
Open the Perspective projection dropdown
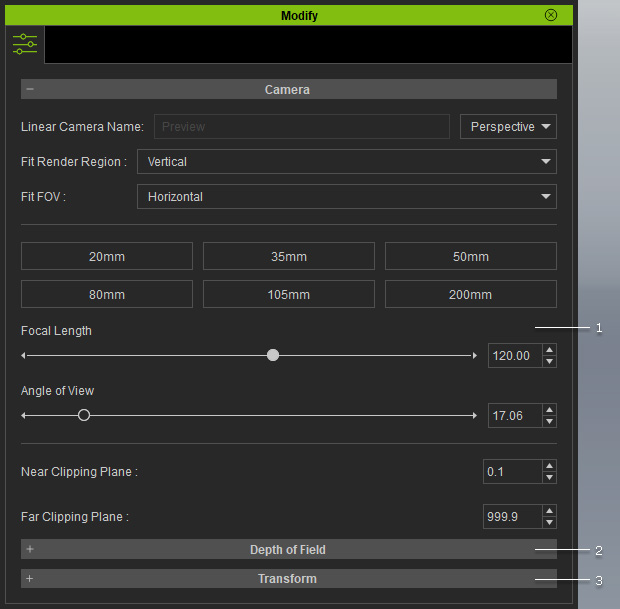(x=508, y=127)
